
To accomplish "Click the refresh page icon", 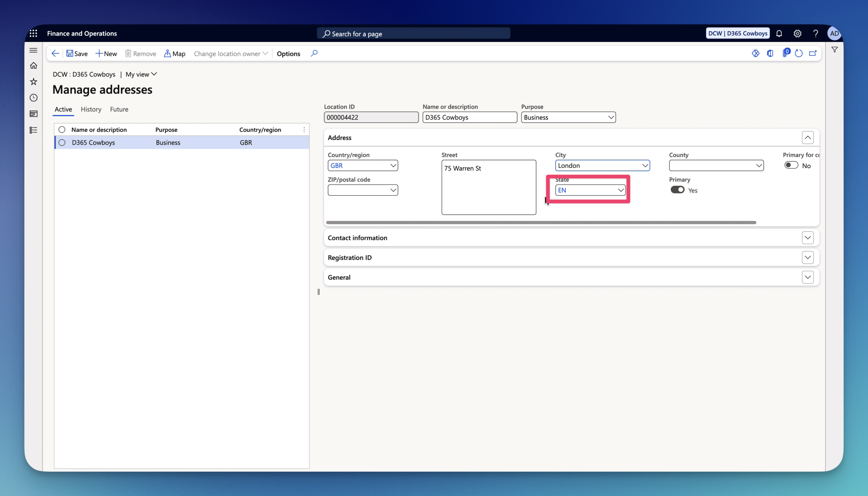I will pos(798,54).
